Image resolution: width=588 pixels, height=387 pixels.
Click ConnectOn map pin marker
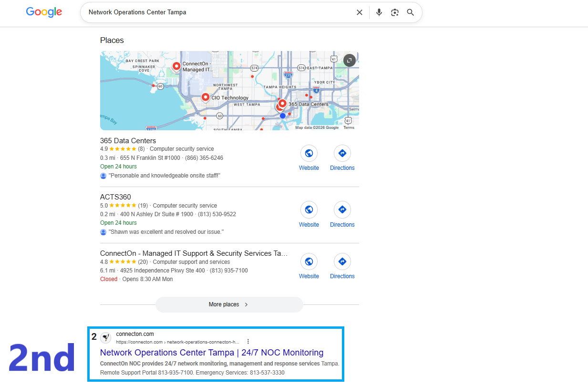coord(176,66)
